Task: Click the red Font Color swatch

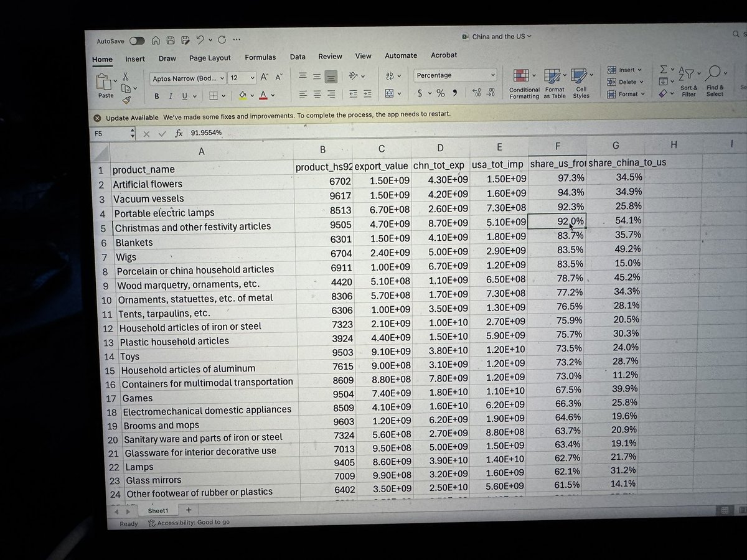Action: [263, 95]
